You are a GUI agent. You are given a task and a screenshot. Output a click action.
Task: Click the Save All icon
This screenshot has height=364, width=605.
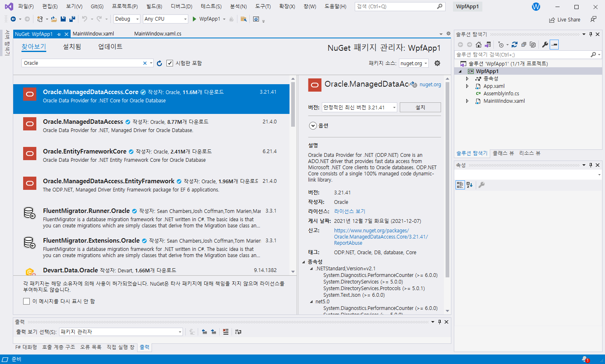tap(72, 19)
